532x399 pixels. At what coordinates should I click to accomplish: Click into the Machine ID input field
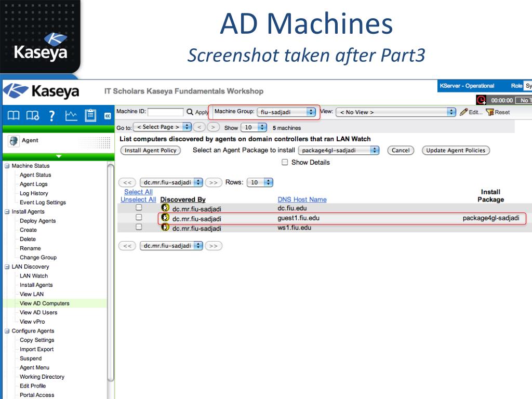[x=166, y=112]
